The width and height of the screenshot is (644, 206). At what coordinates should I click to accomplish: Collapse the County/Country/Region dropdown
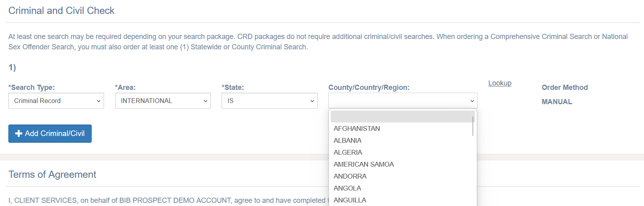[x=403, y=101]
